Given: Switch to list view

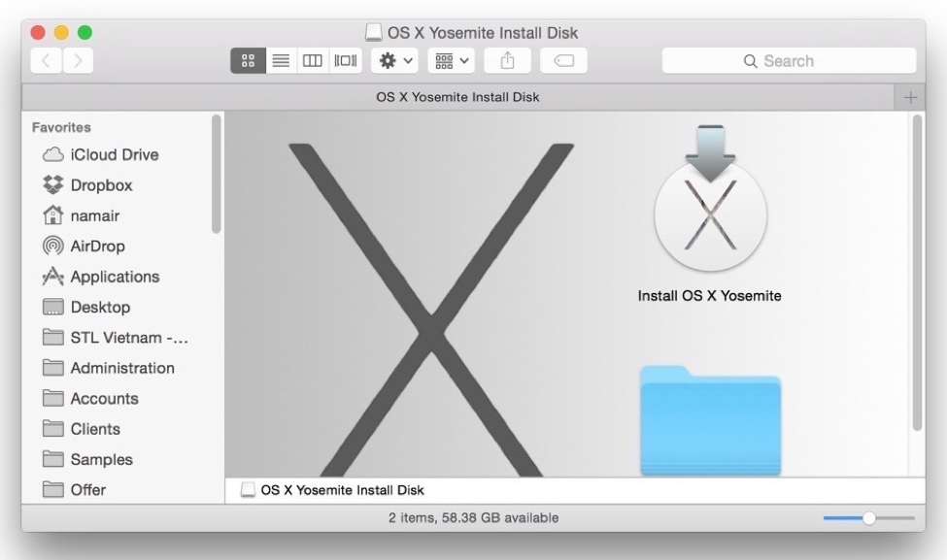Looking at the screenshot, I should tap(281, 60).
